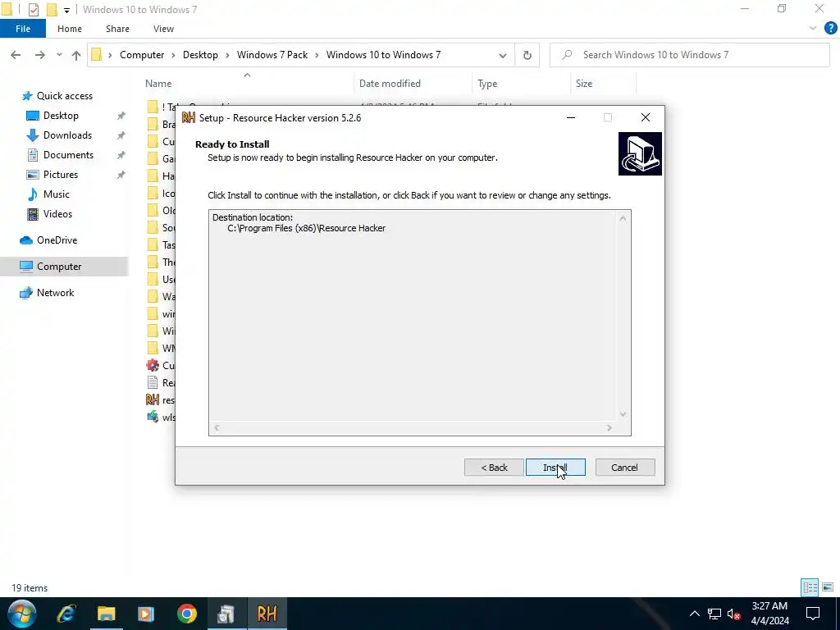Screen dimensions: 840x630
Task: Unpin Downloads via its pin icon
Action: [121, 135]
